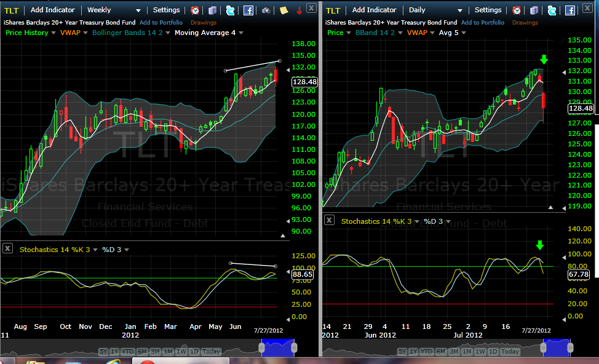Click the up-triangle price scale marker on Weekly chart
599x364 pixels.
tap(283, 235)
